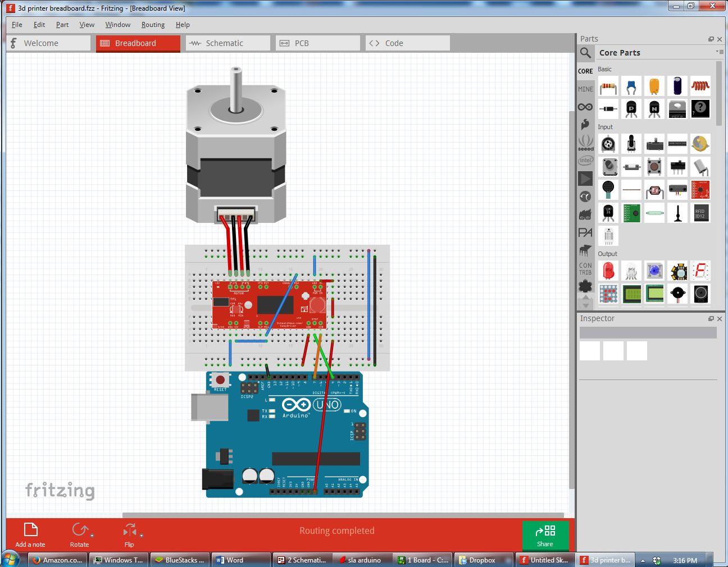Viewport: 728px width, 567px height.
Task: Click the Share button
Action: point(545,536)
